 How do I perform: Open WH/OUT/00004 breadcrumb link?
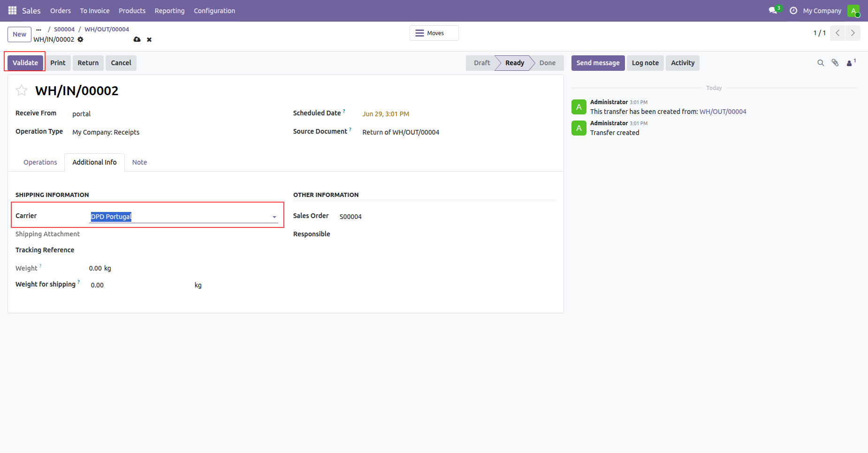point(107,29)
